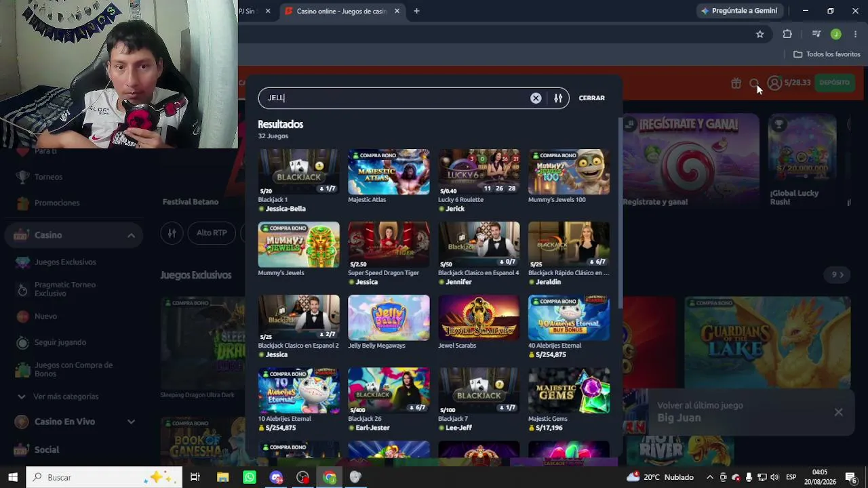Clear the JELL search text with the X icon
This screenshot has width=868, height=488.
coord(536,98)
